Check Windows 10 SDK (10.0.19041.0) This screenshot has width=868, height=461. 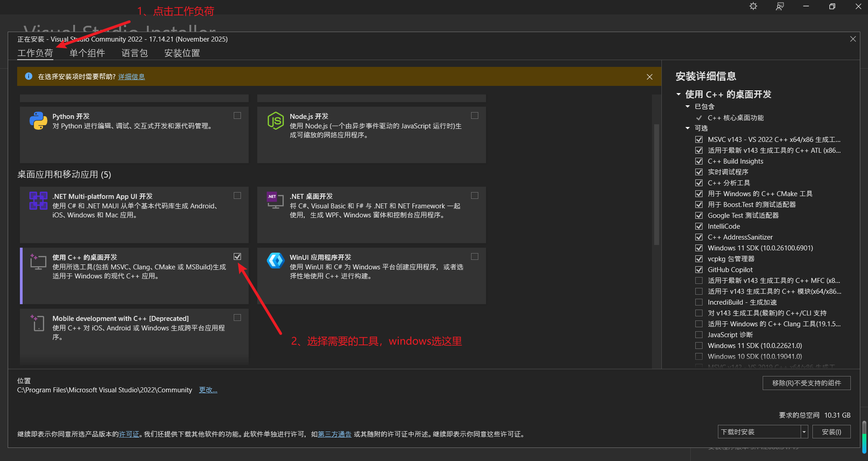pyautogui.click(x=699, y=357)
